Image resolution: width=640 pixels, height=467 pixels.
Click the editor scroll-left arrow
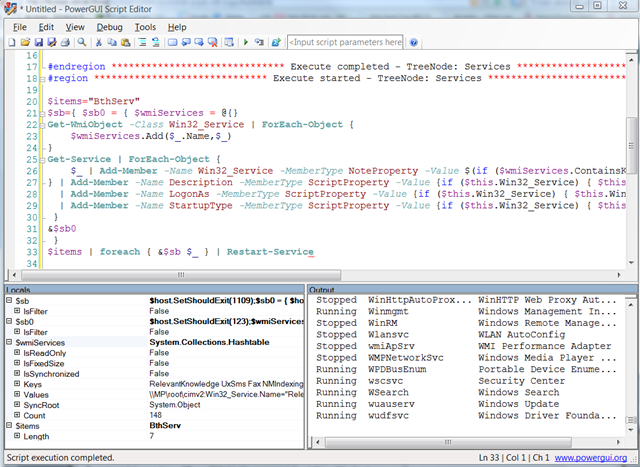(x=14, y=275)
